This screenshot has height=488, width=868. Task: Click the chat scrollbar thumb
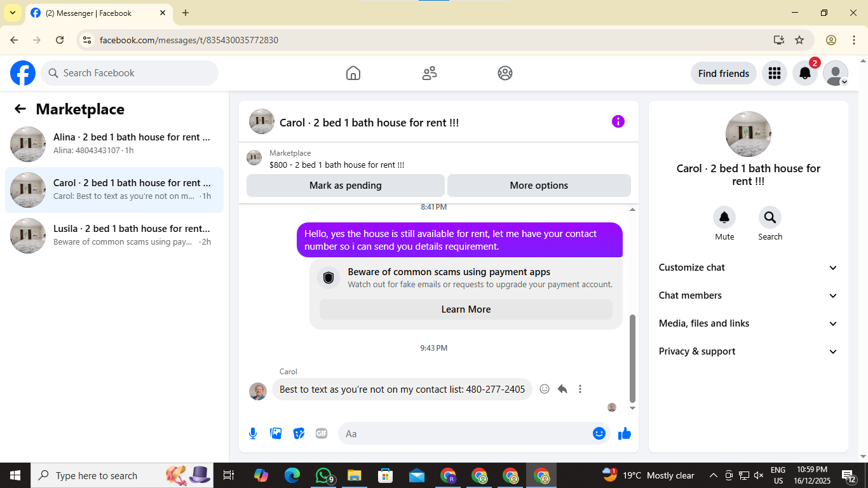click(632, 358)
